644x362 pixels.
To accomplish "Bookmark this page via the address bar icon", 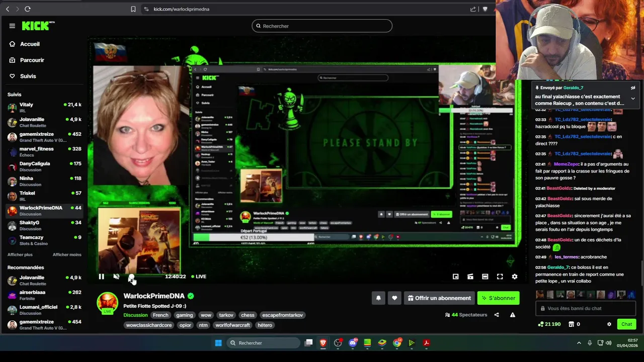I will tap(133, 9).
